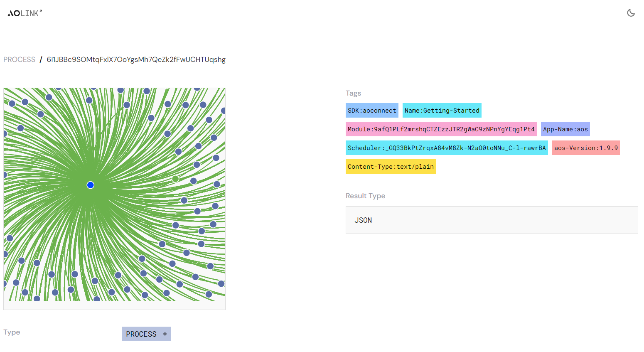Open the PROCESS breadcrumb link

19,59
